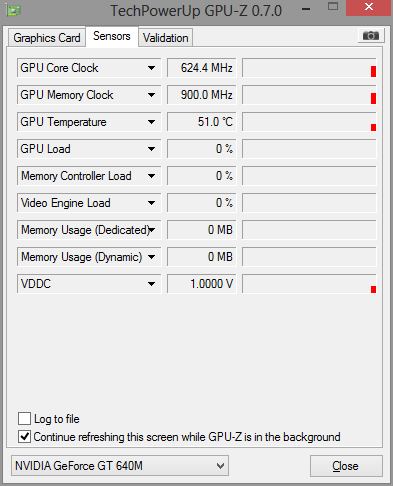The image size is (393, 486).
Task: Uncheck Continue refreshing in background option
Action: point(24,436)
